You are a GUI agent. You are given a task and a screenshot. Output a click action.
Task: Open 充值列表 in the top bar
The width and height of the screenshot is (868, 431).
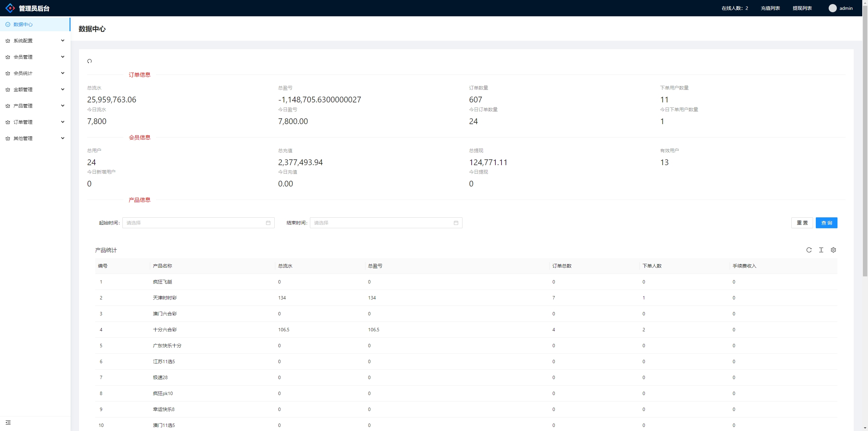coord(770,8)
